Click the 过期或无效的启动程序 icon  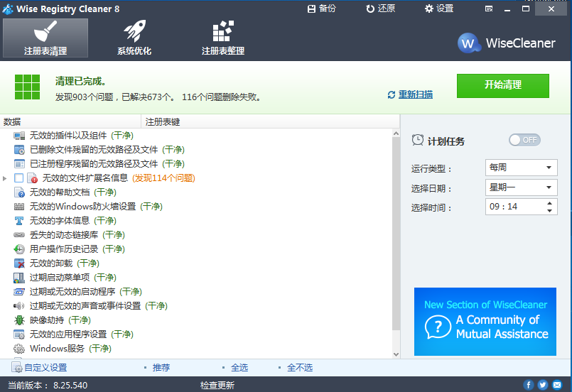19,292
